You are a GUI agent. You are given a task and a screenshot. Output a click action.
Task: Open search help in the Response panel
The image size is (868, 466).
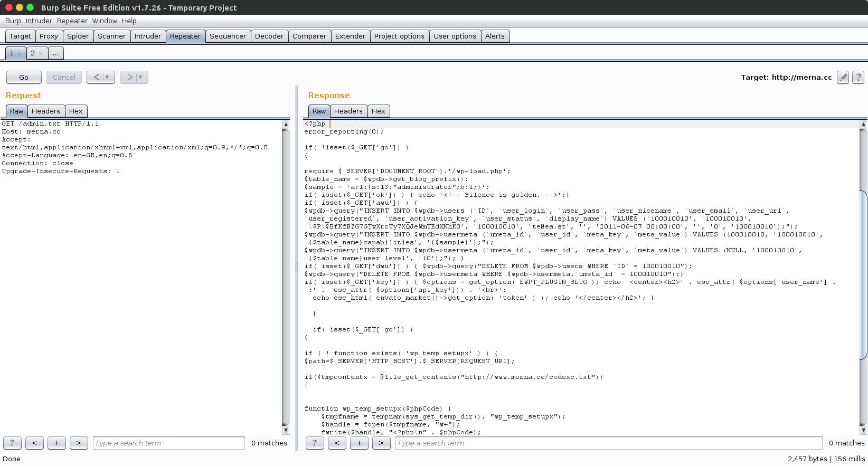(x=315, y=443)
